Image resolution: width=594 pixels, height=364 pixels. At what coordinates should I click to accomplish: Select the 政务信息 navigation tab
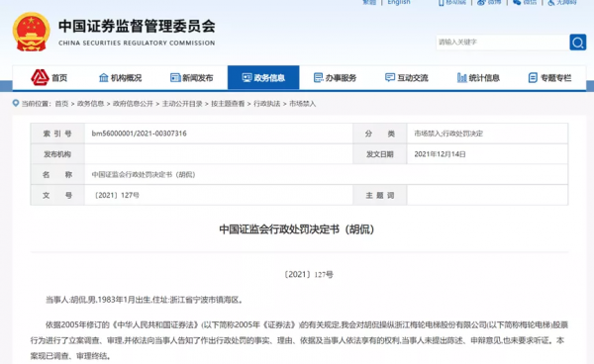263,77
